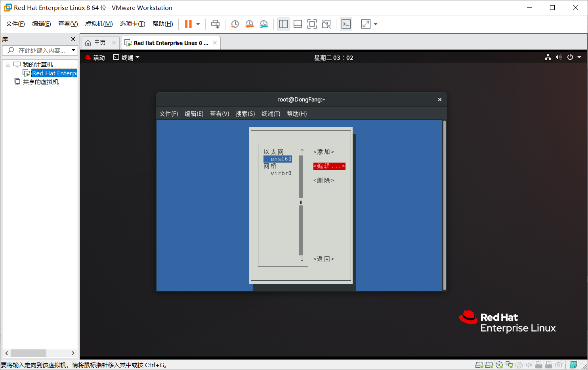588x370 pixels.
Task: Open the terminal 终端(T) menu
Action: 271,114
